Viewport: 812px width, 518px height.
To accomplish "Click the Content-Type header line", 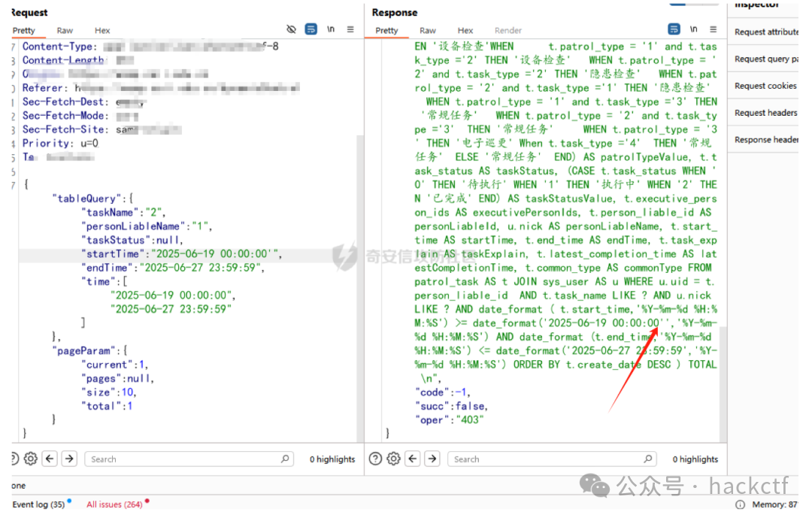I will pyautogui.click(x=150, y=46).
